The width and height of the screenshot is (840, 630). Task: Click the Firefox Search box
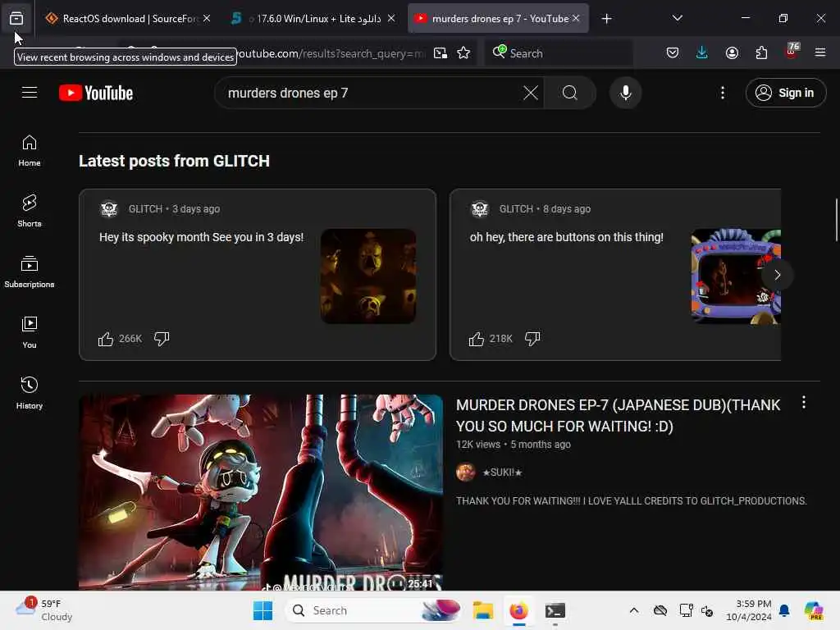point(559,53)
